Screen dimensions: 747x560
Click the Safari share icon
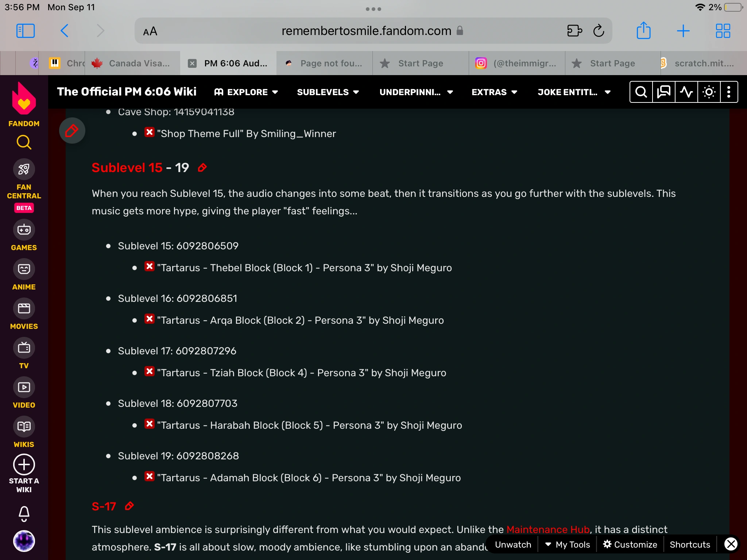(643, 31)
